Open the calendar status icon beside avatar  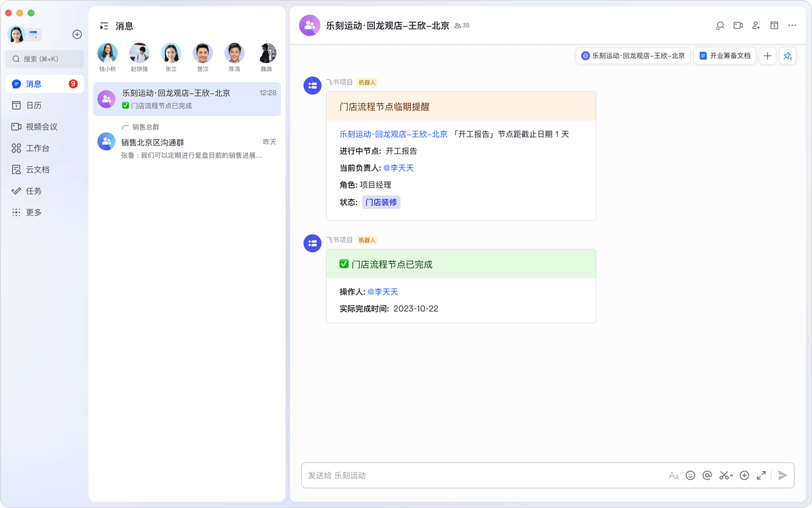(34, 34)
